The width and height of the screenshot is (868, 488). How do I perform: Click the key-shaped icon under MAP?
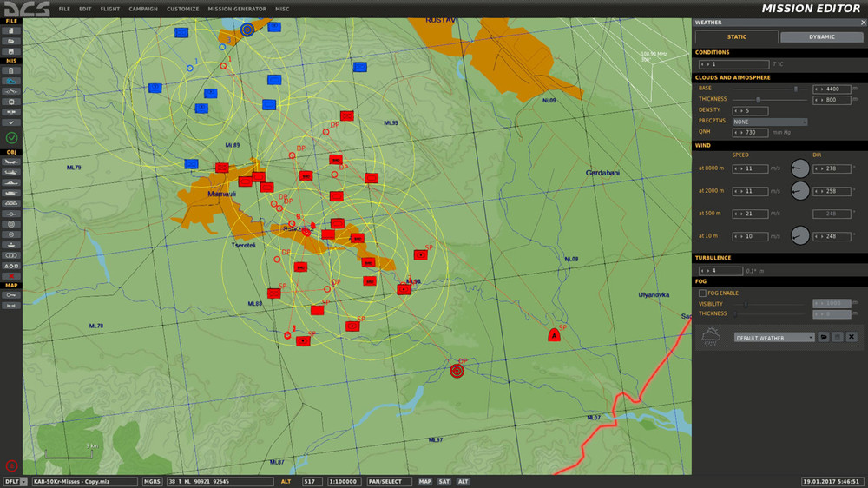11,295
